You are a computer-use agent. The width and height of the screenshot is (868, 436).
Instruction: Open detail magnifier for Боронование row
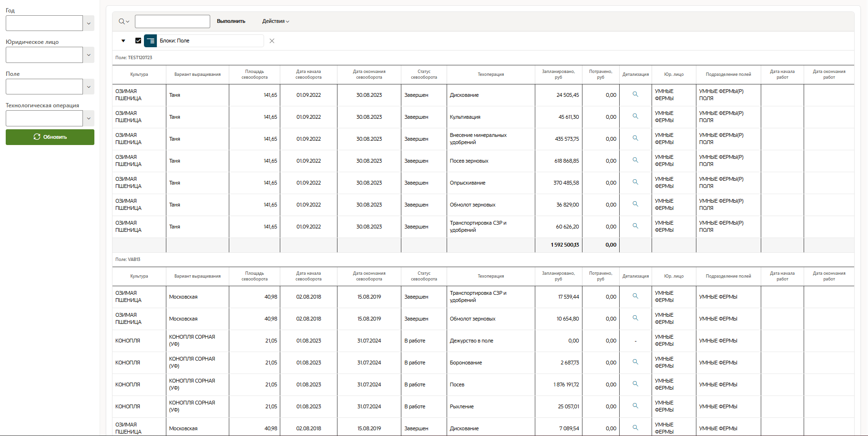(635, 362)
